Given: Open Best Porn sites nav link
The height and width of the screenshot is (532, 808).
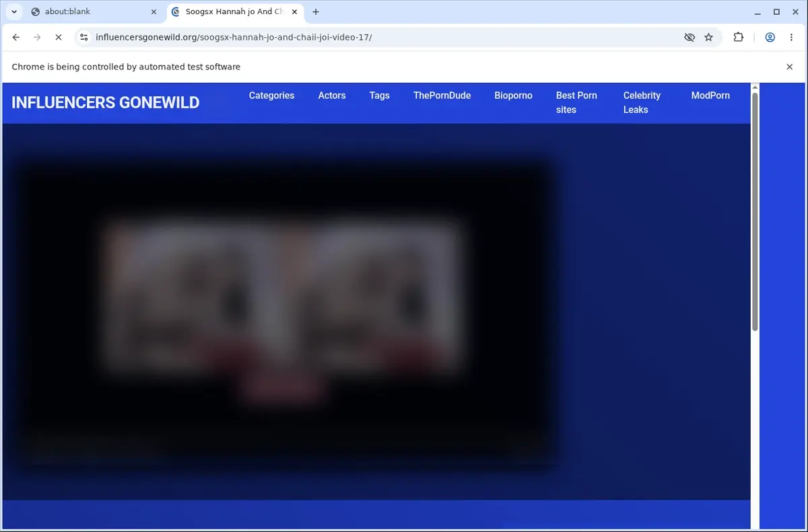Looking at the screenshot, I should (576, 102).
